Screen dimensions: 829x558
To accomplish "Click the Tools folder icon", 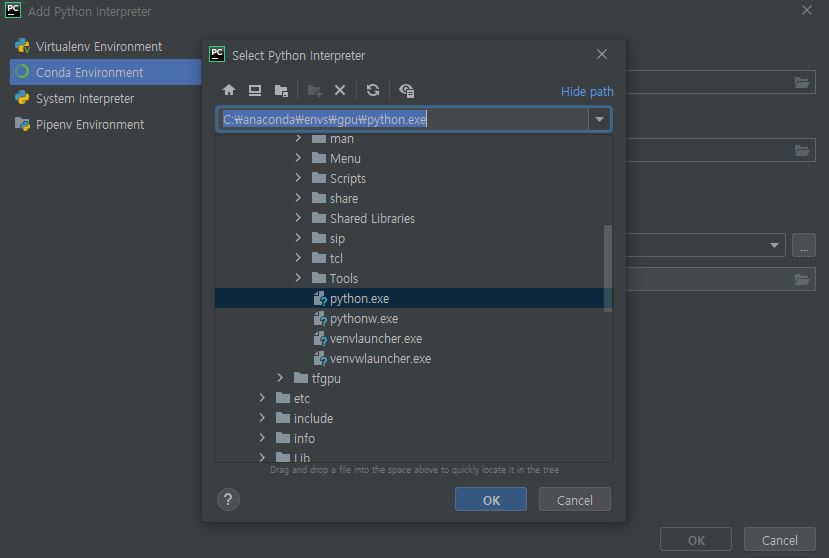I will (319, 278).
